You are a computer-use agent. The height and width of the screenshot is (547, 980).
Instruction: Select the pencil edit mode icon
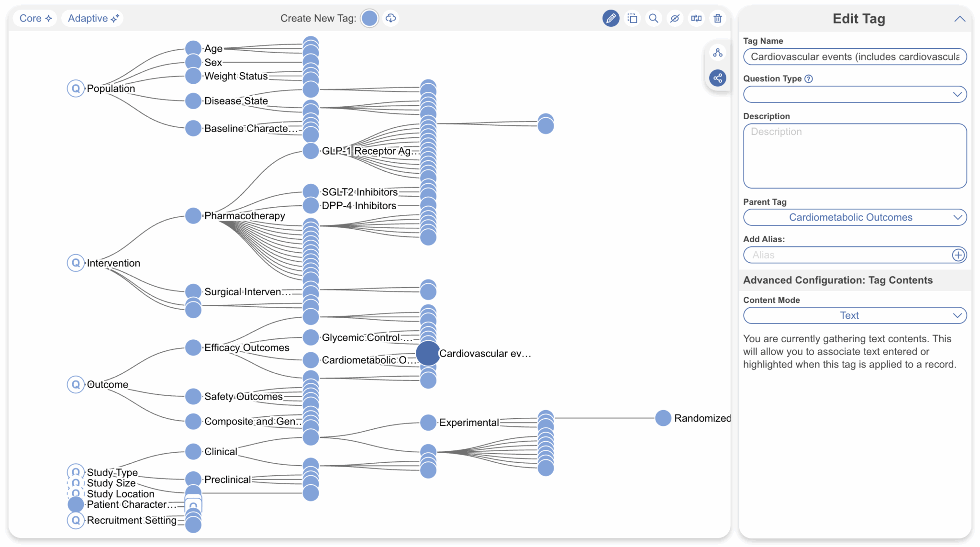click(611, 18)
